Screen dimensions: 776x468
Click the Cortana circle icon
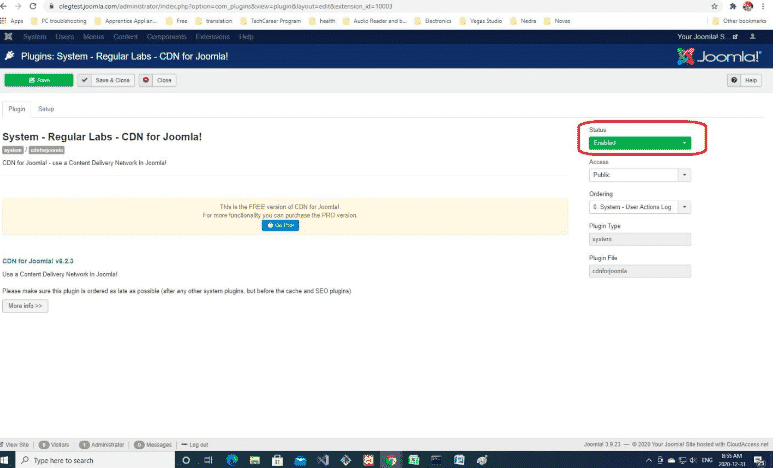(186, 460)
